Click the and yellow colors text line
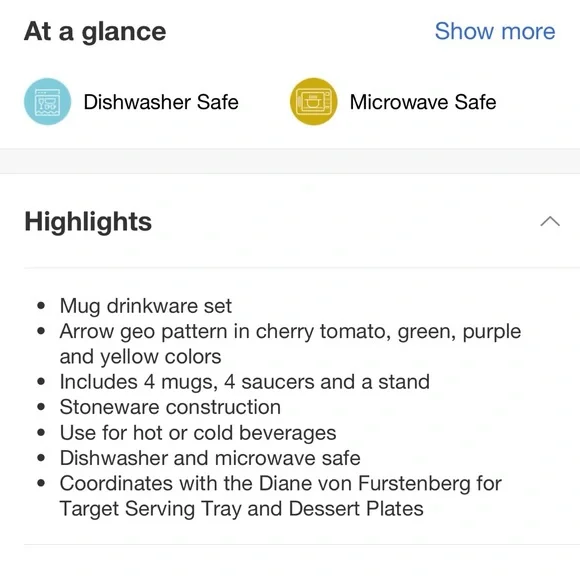The width and height of the screenshot is (580, 580). pyautogui.click(x=141, y=357)
